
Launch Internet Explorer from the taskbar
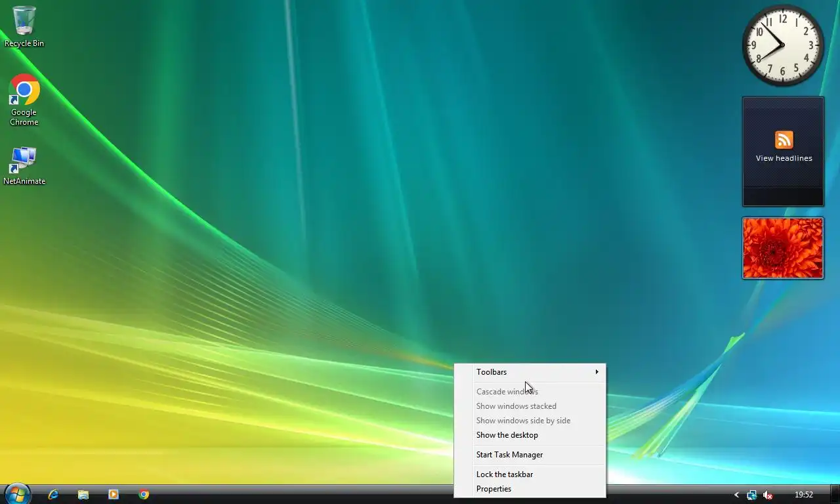point(53,495)
